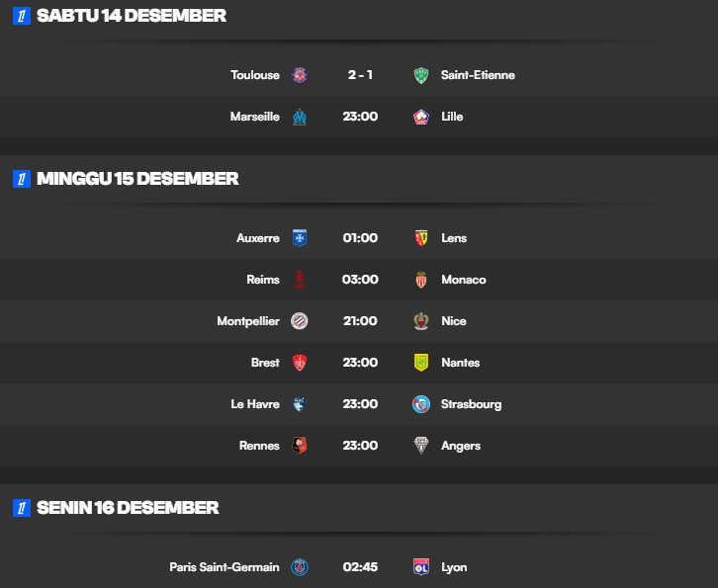The width and height of the screenshot is (718, 588).
Task: Select the Brest team name
Action: pos(265,363)
